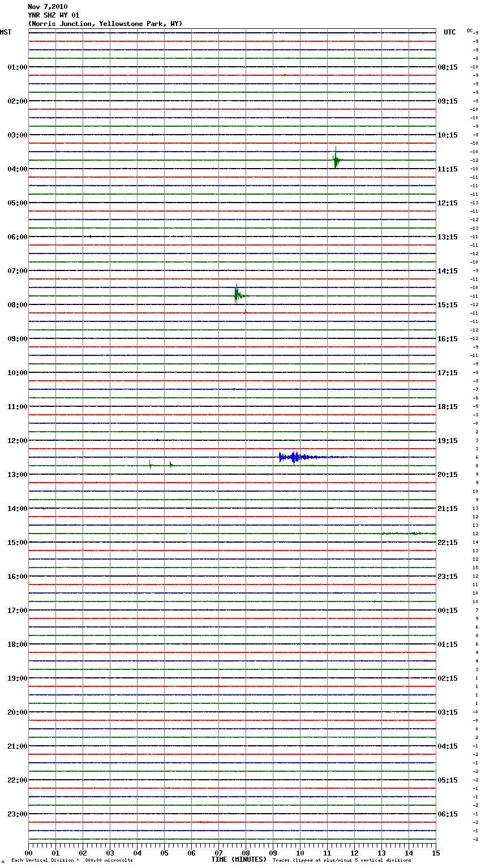Select the station code "YNR SHZ WY 01"
Screen dimensions: 481x868
tap(54, 15)
